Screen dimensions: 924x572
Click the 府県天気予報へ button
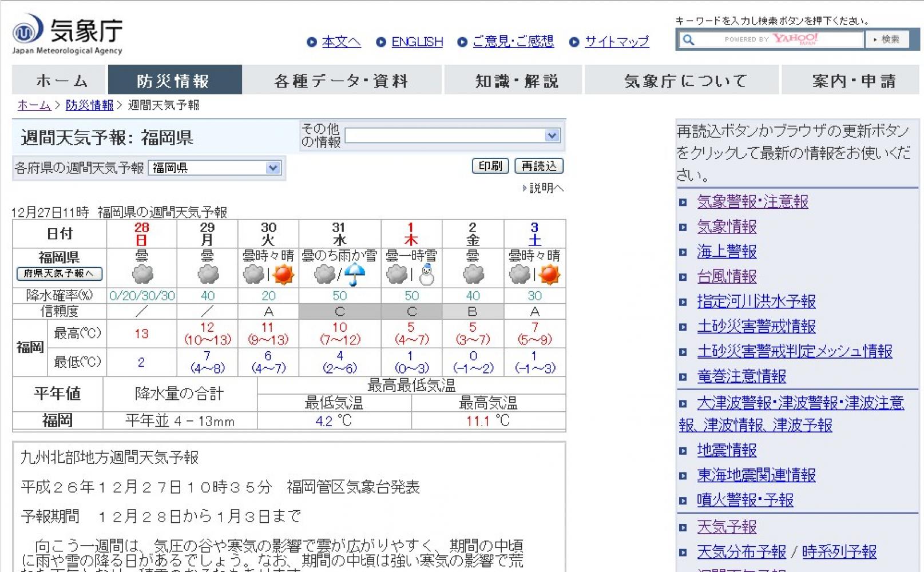point(60,273)
